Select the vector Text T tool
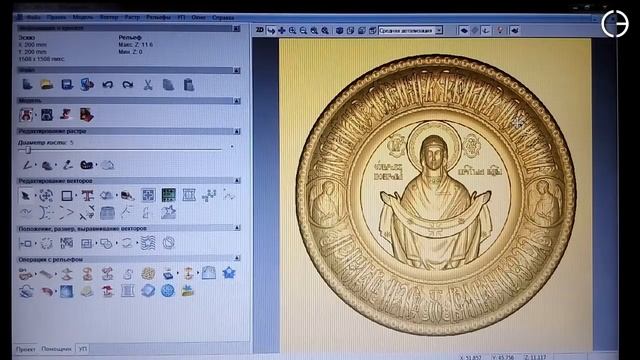 [x=87, y=196]
